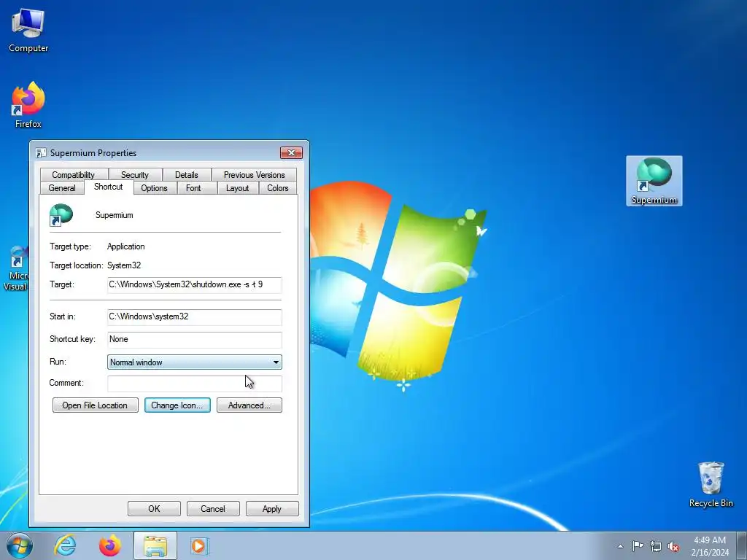
Task: Switch to the General tab
Action: [x=62, y=188]
